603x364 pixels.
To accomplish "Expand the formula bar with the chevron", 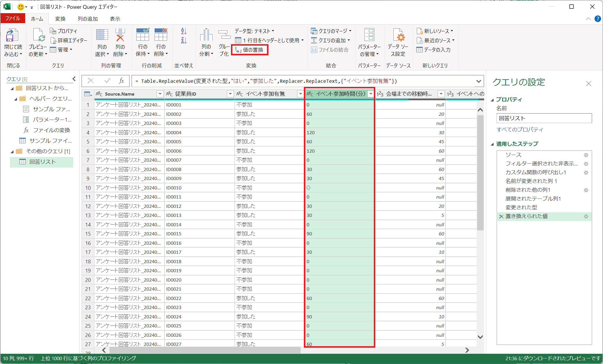I will pyautogui.click(x=479, y=81).
